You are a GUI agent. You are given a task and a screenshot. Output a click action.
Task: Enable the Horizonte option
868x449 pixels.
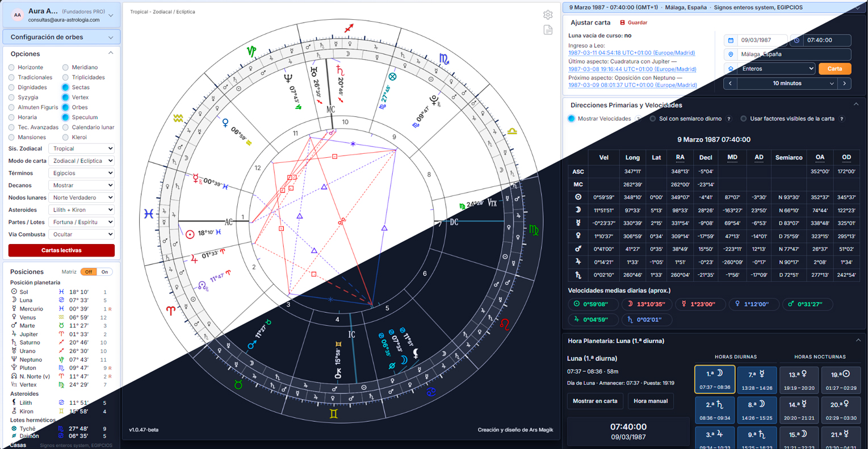pos(11,68)
